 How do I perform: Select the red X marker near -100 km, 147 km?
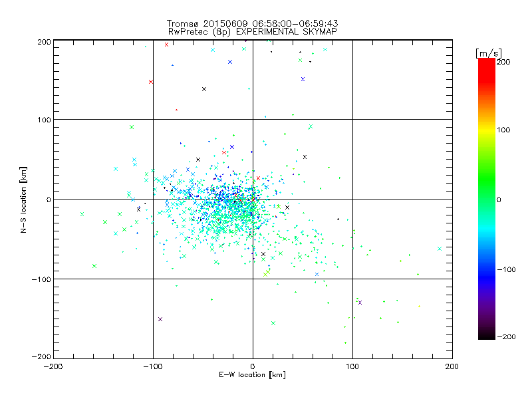(151, 82)
